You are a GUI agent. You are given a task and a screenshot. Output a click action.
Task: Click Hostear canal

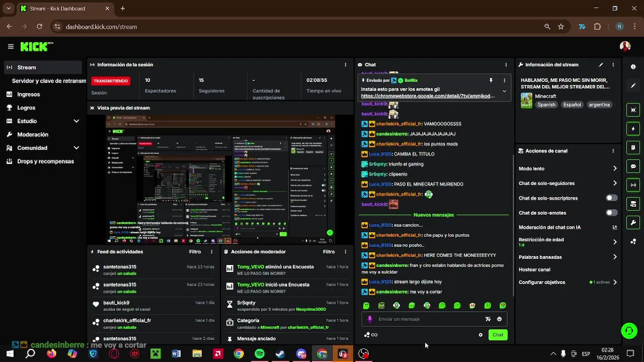click(x=534, y=269)
